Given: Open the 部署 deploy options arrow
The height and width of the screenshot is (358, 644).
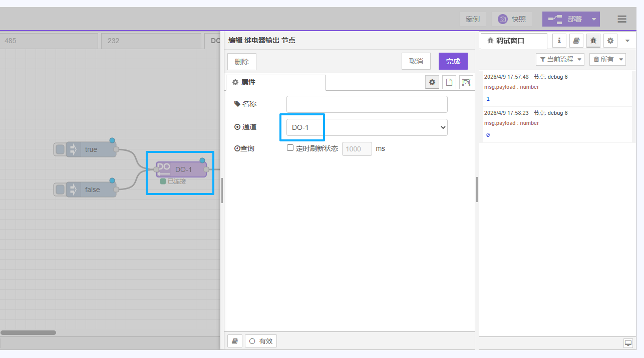Looking at the screenshot, I should click(593, 19).
